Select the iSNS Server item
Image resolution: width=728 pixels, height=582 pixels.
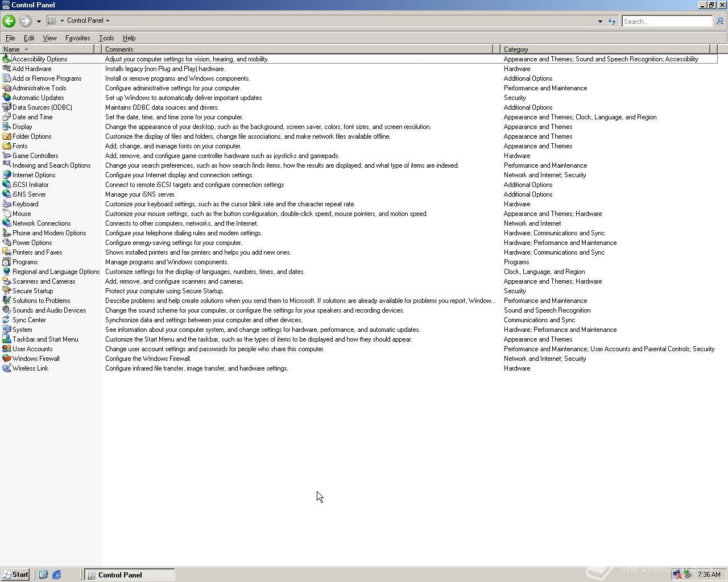point(24,194)
